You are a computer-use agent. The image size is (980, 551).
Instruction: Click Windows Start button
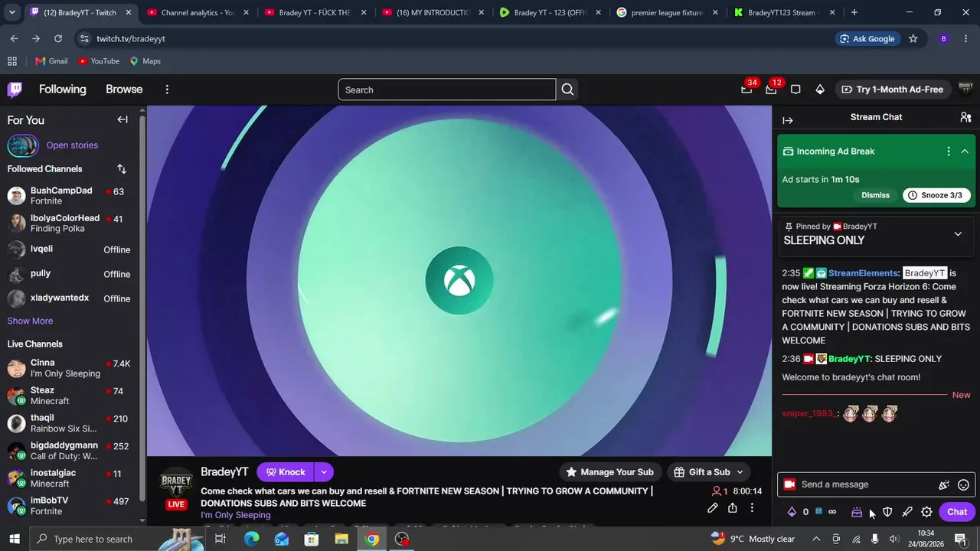click(x=15, y=540)
